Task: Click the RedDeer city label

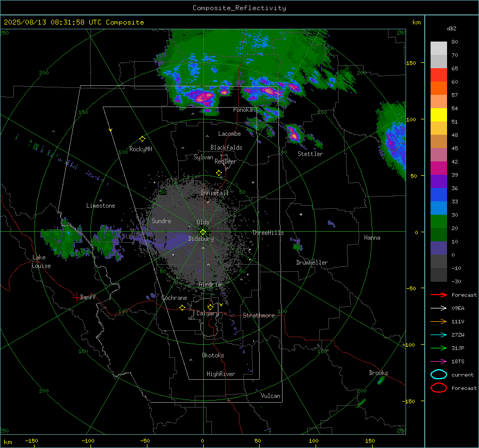Action: tap(226, 161)
